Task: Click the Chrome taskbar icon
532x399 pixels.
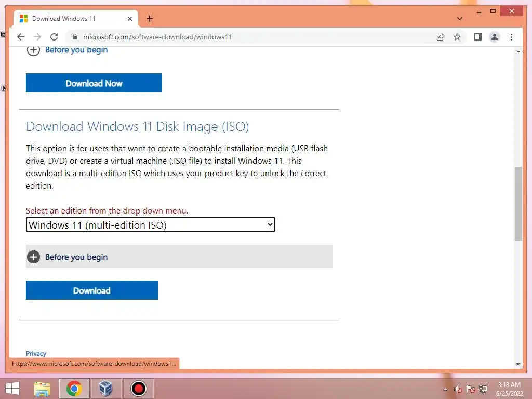Action: (x=74, y=389)
